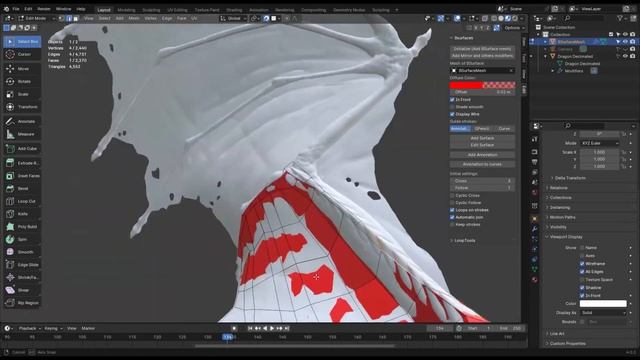The height and width of the screenshot is (360, 640).
Task: Open the Edit menu
Action: point(28,9)
